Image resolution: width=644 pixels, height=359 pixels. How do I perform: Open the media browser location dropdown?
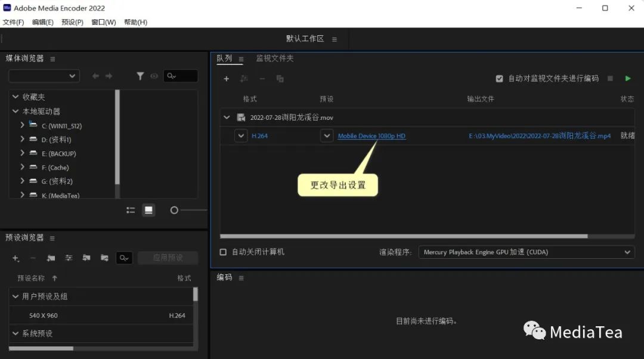click(44, 76)
